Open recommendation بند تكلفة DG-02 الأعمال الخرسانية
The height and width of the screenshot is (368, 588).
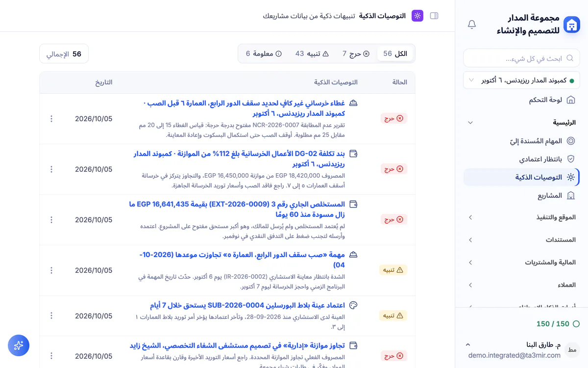(240, 159)
